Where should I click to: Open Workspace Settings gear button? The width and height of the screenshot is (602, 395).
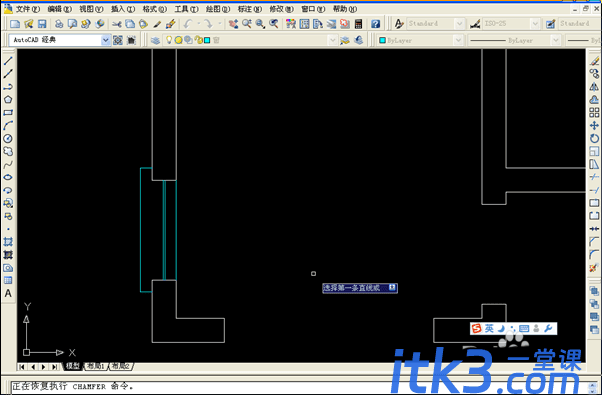coord(118,40)
